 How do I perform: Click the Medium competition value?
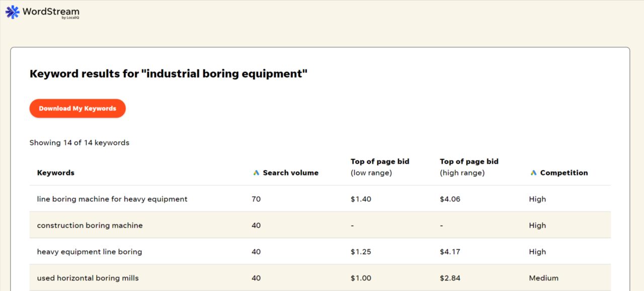pos(543,278)
